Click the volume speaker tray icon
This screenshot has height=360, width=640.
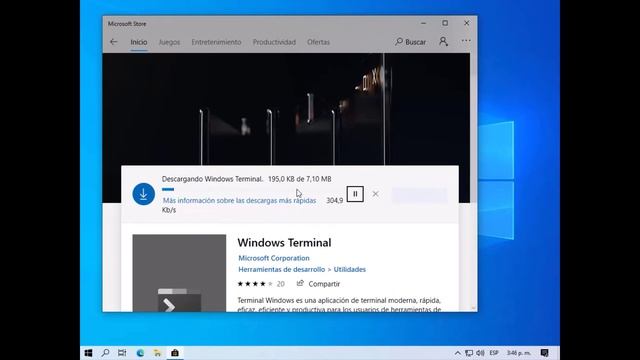[480, 353]
